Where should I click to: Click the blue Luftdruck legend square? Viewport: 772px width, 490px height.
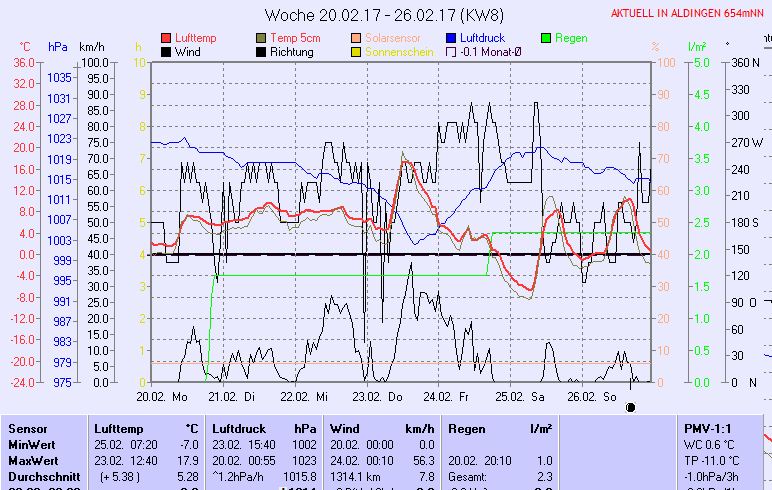(x=452, y=38)
